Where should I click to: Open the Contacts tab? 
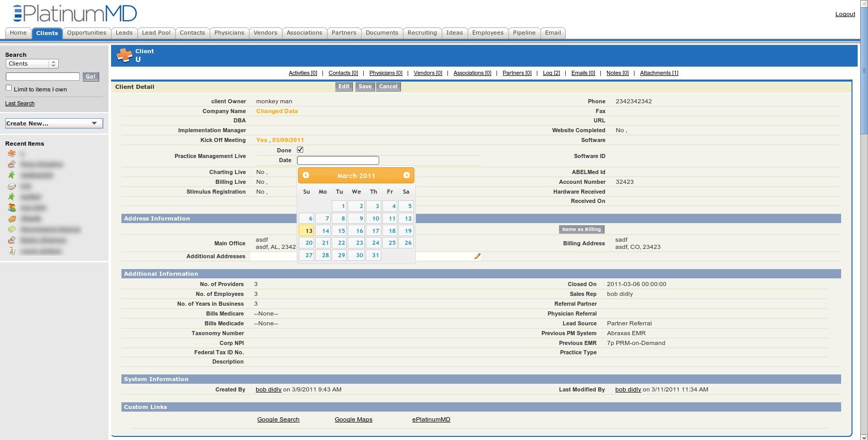point(192,33)
